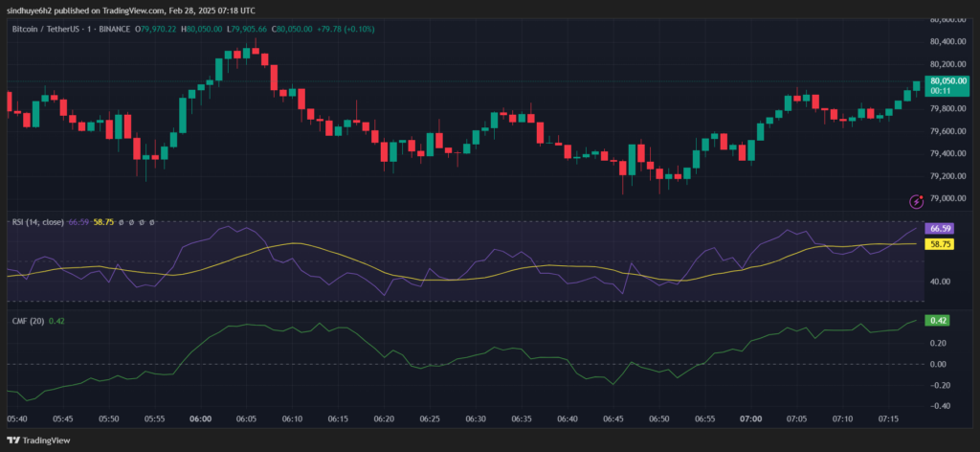The width and height of the screenshot is (980, 452).
Task: Click the purple lightning bolt events icon
Action: [x=916, y=201]
